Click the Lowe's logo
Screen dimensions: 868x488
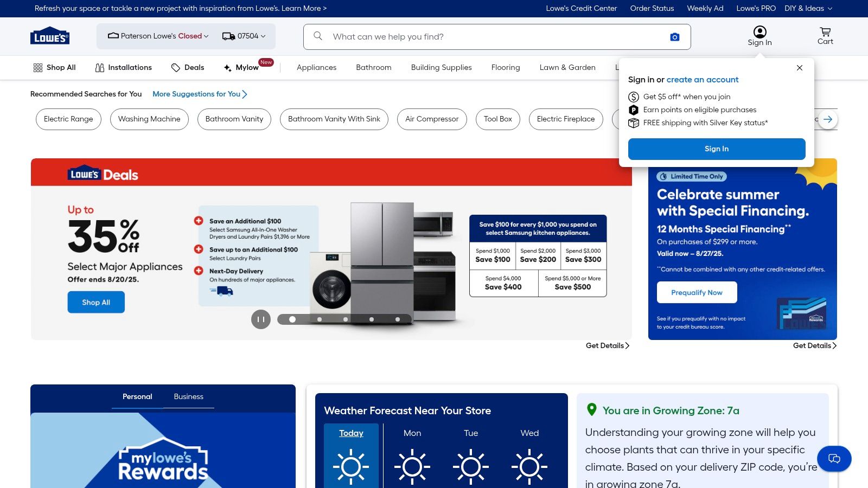(x=50, y=36)
